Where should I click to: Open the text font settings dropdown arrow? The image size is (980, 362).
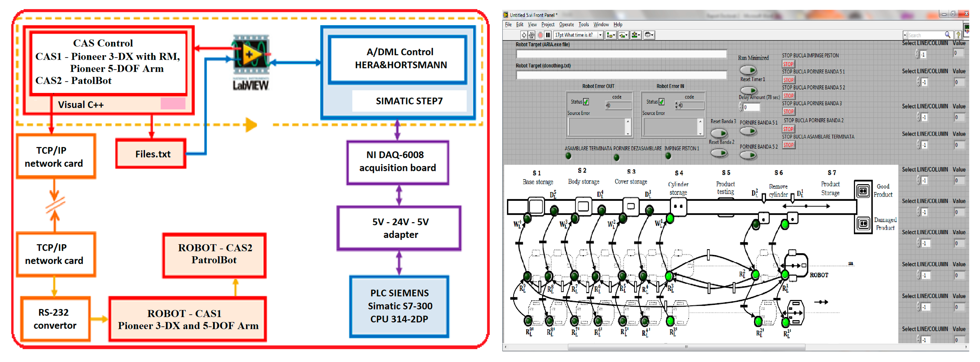[x=600, y=35]
